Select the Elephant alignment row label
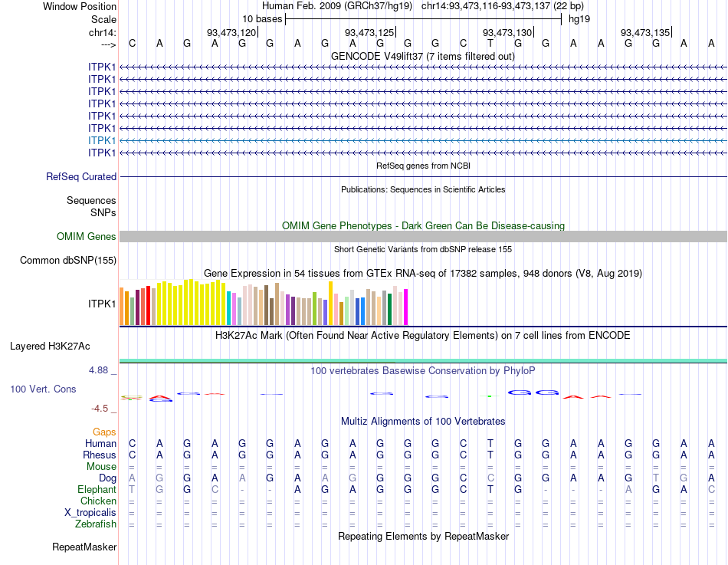This screenshot has height=565, width=728. click(97, 490)
